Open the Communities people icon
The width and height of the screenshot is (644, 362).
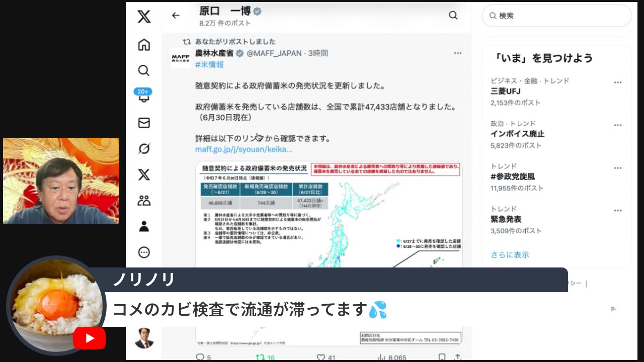(144, 201)
